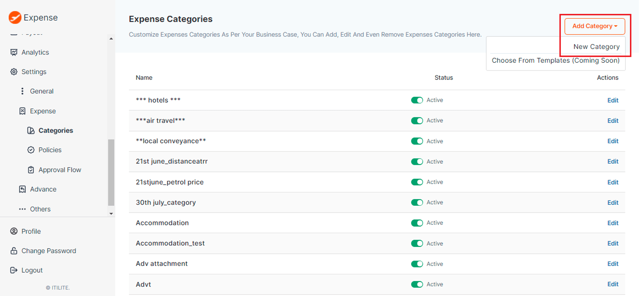Screen dimensions: 644x296
Task: Open the Add Category dropdown
Action: point(594,26)
